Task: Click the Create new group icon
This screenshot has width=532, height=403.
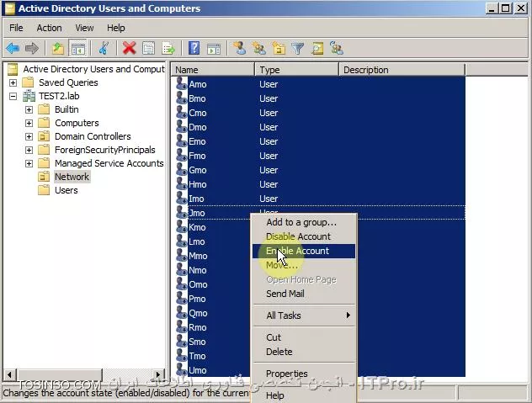Action: pos(259,48)
